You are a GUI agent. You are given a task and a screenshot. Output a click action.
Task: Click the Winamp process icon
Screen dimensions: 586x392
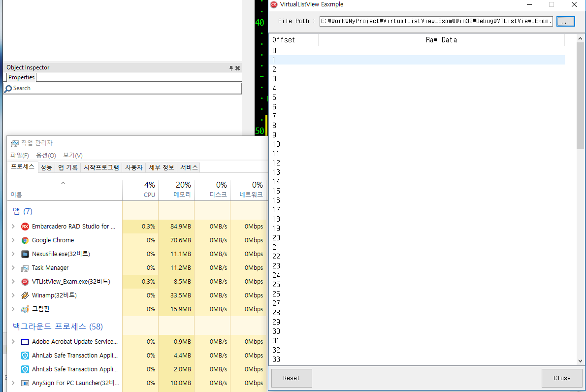(x=25, y=295)
